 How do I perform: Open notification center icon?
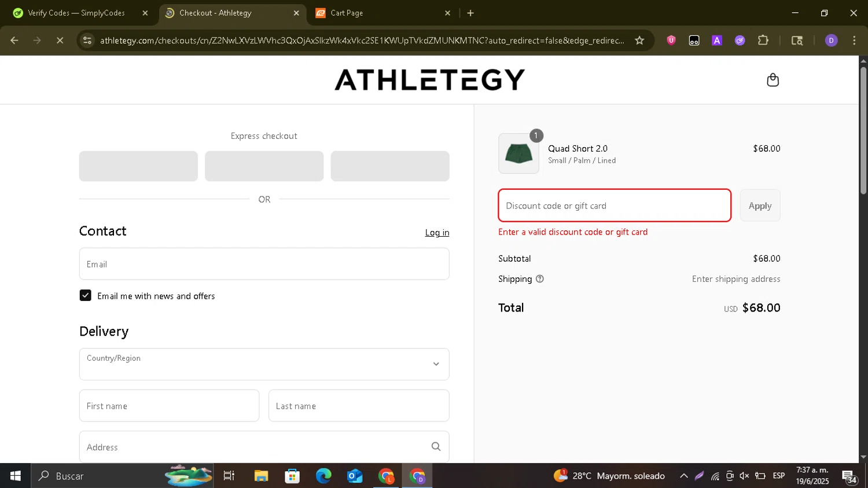coord(849,476)
